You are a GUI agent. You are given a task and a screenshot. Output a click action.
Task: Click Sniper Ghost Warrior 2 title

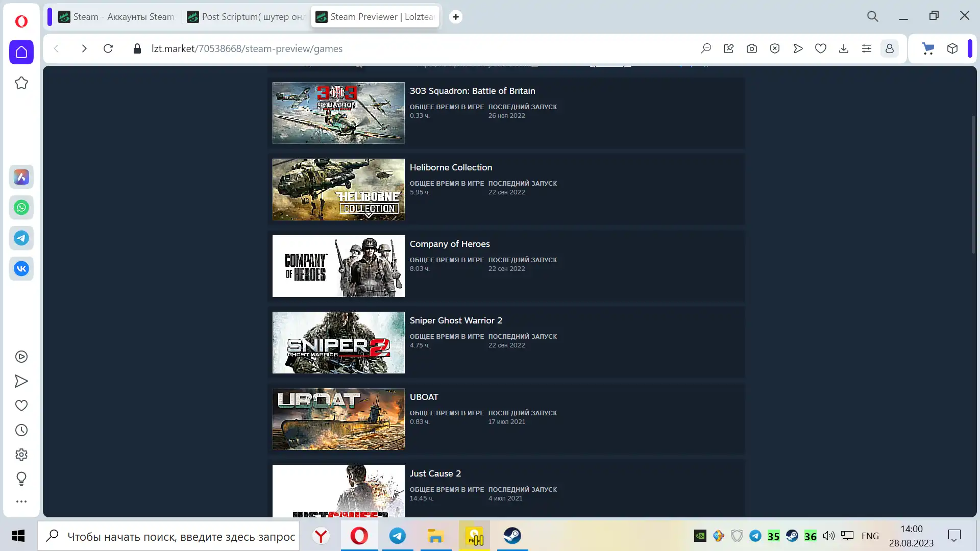(456, 320)
